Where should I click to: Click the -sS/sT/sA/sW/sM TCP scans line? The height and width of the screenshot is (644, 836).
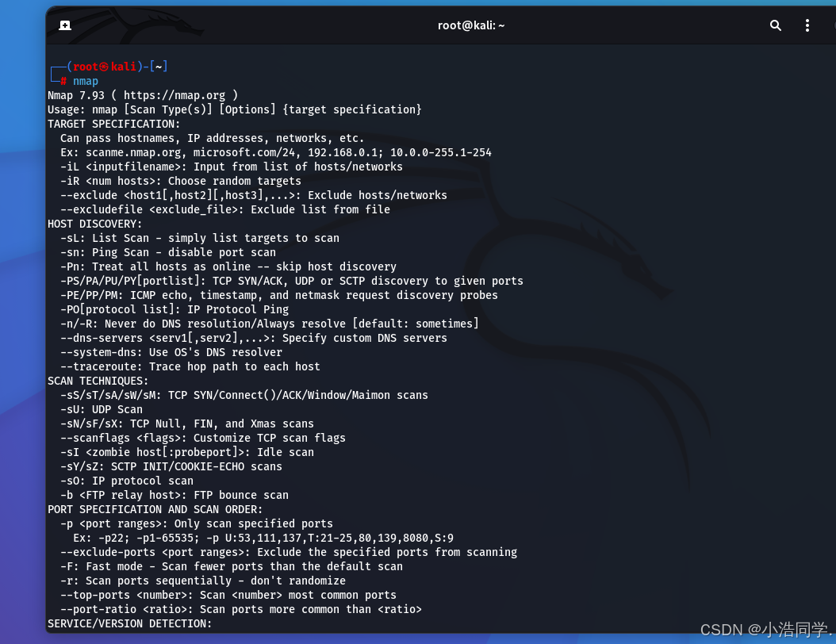point(244,396)
